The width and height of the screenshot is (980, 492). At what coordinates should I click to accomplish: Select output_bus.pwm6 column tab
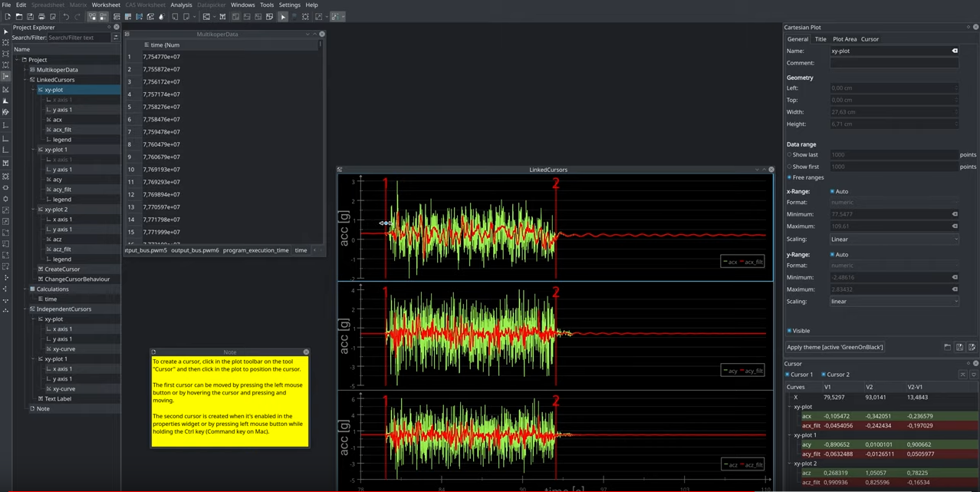point(195,250)
